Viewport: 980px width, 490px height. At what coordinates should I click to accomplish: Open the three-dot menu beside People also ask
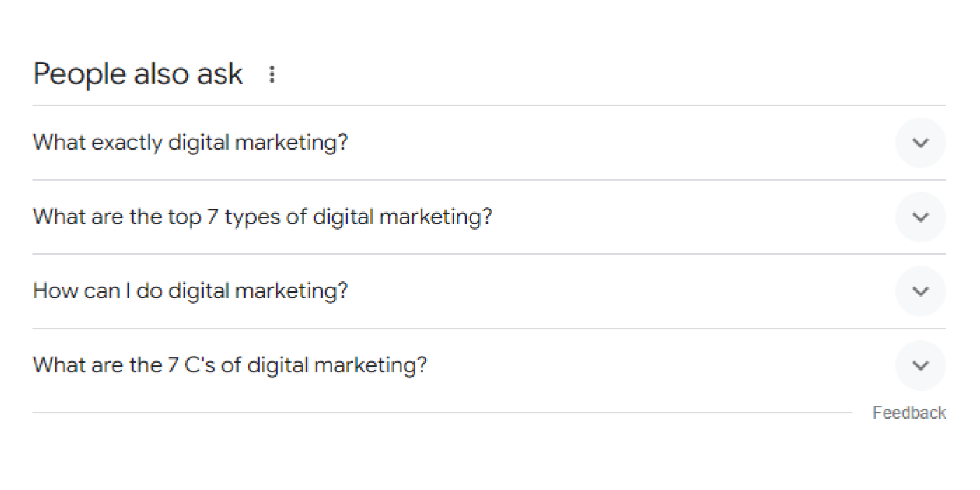272,74
